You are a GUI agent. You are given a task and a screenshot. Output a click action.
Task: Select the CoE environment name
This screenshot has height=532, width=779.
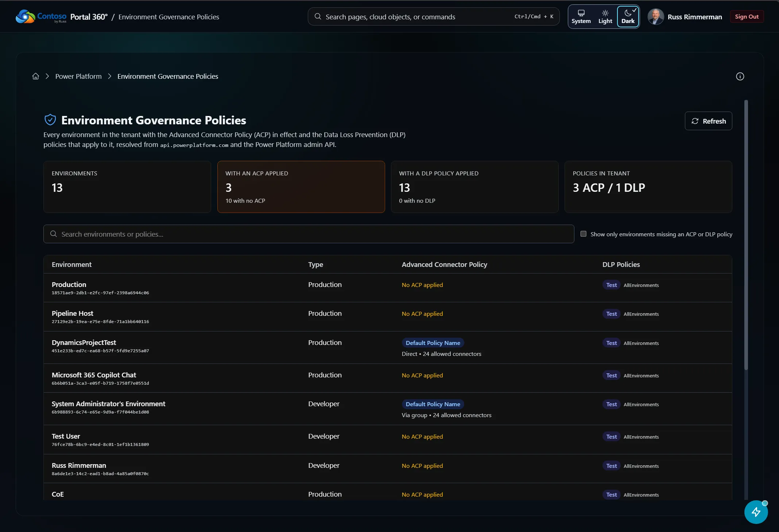point(58,494)
